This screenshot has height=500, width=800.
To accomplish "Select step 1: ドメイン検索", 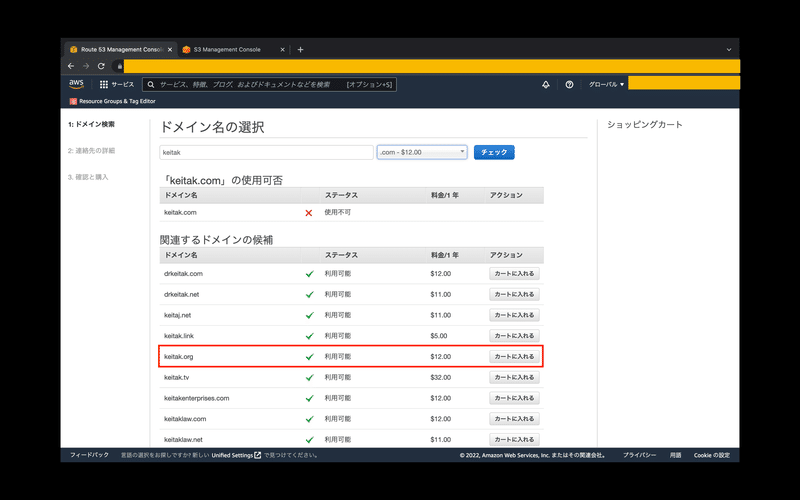I will [x=91, y=124].
